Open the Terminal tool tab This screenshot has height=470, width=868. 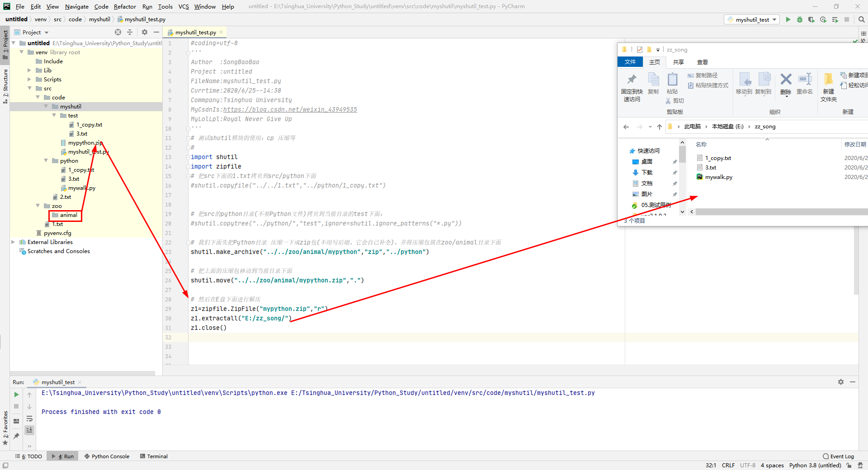154,456
